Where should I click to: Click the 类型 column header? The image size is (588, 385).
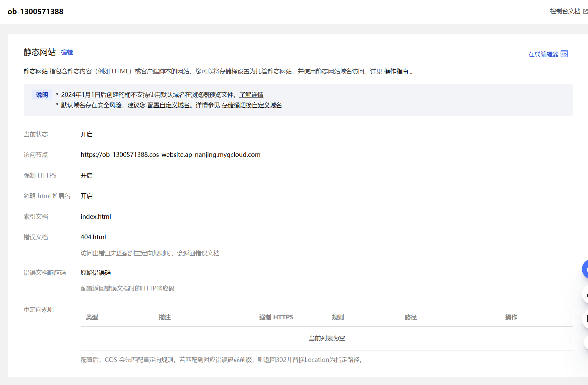pyautogui.click(x=92, y=317)
